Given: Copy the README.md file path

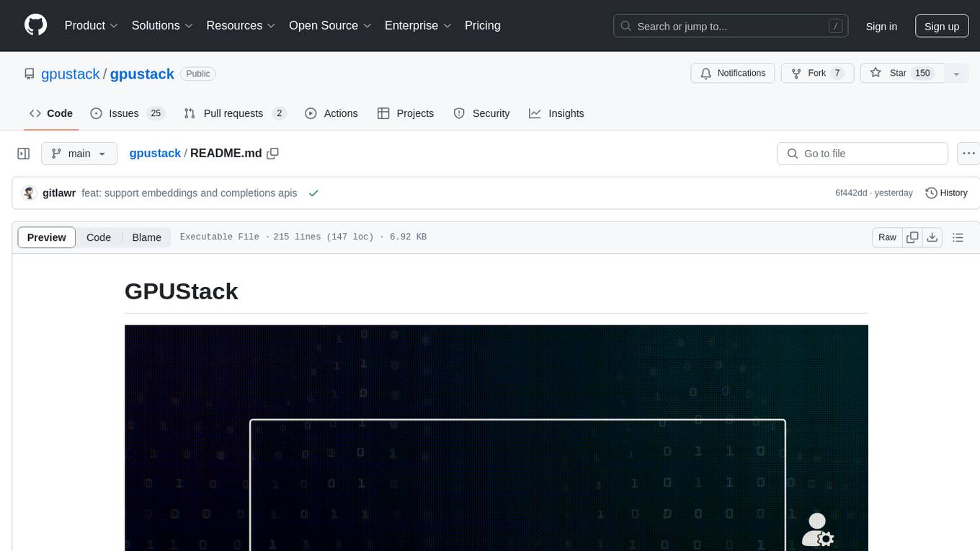Looking at the screenshot, I should point(272,153).
